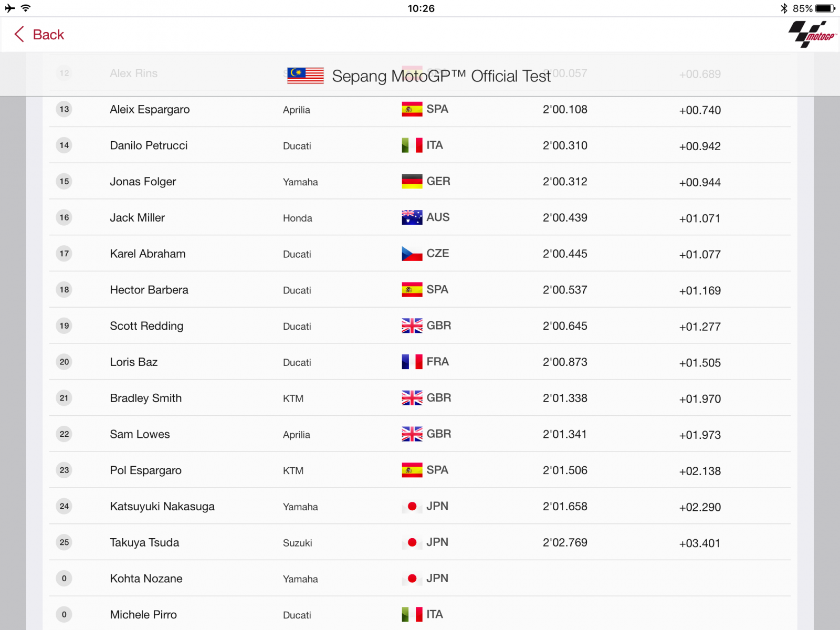Tap the battery indicator icon
Viewport: 840px width, 630px height.
[x=825, y=8]
